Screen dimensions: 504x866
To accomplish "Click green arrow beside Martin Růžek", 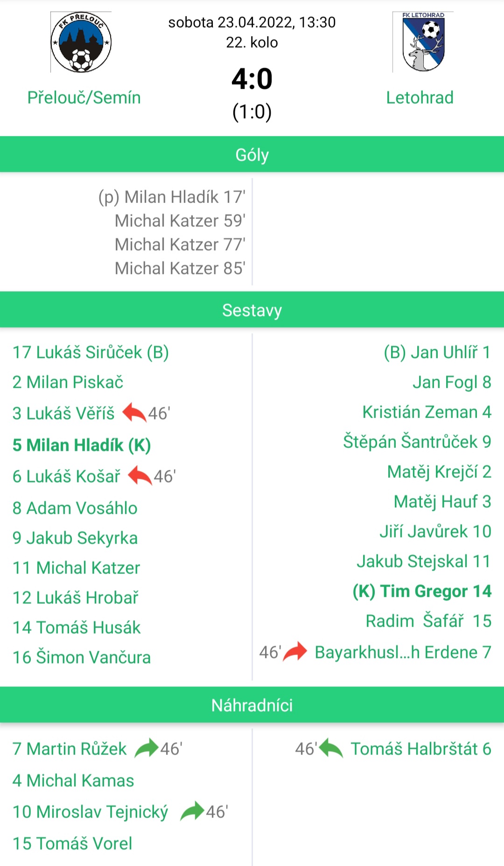I will point(147,748).
